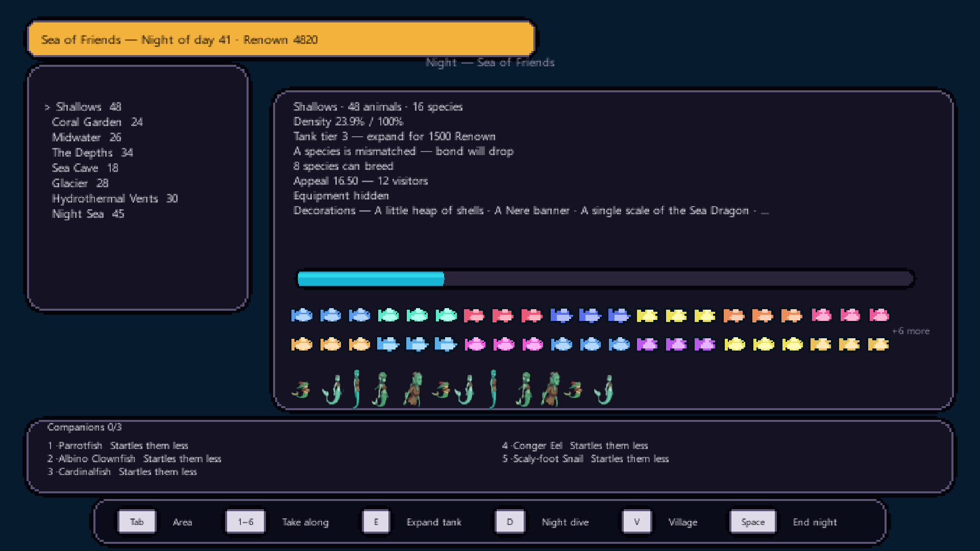Click the E key to expand tank

tap(376, 522)
